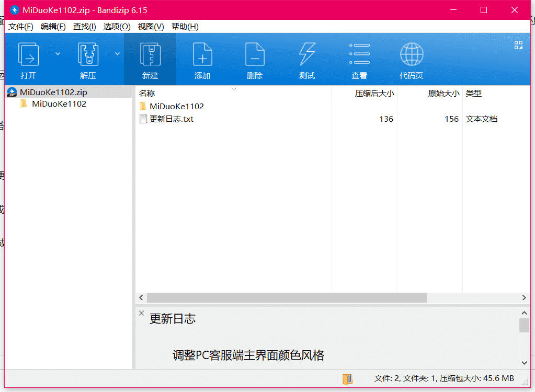This screenshot has width=535, height=392.
Task: Click the preview pane scroll up arrow
Action: click(525, 313)
